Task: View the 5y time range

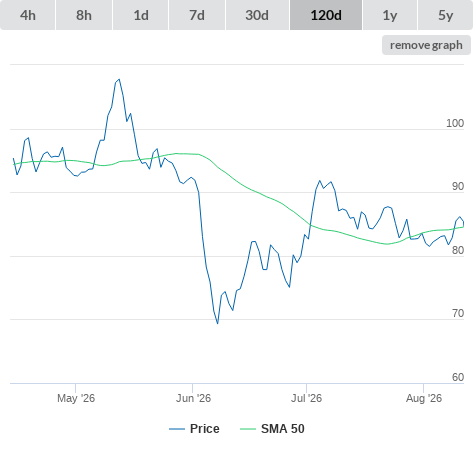Action: tap(445, 15)
